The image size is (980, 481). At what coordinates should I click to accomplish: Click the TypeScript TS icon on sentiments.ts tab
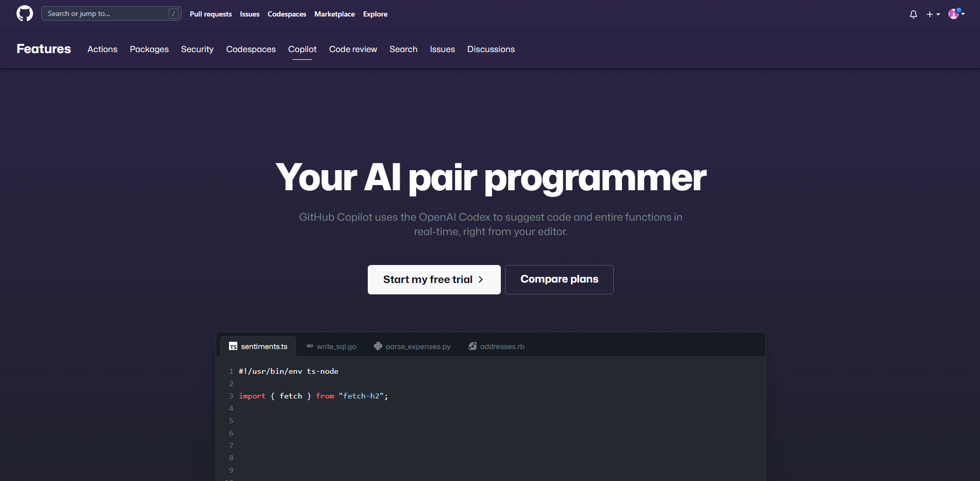pyautogui.click(x=233, y=346)
